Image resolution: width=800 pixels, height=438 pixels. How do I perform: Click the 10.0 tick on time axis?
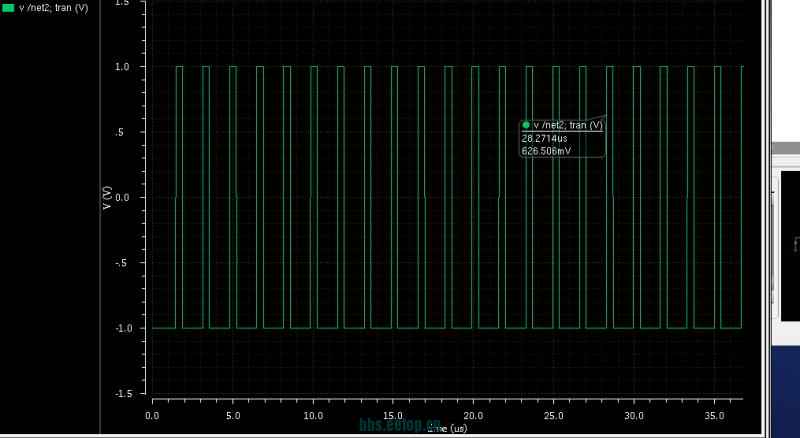point(313,416)
